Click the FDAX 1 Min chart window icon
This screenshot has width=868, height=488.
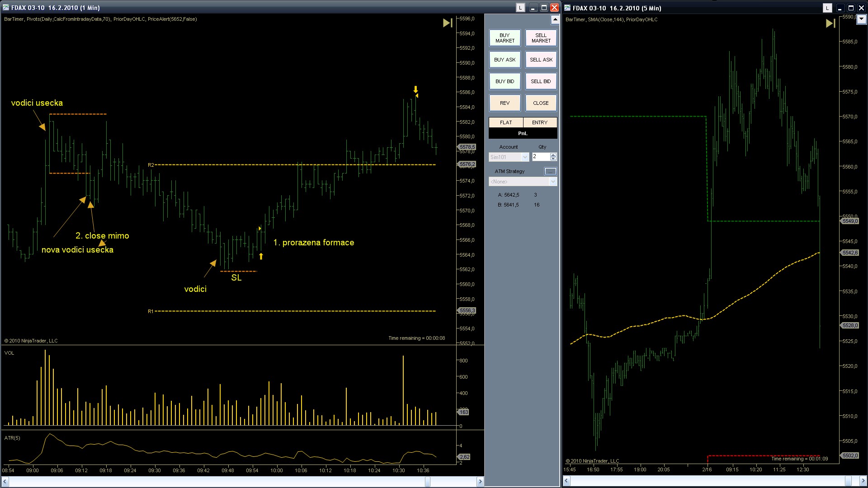[6, 8]
